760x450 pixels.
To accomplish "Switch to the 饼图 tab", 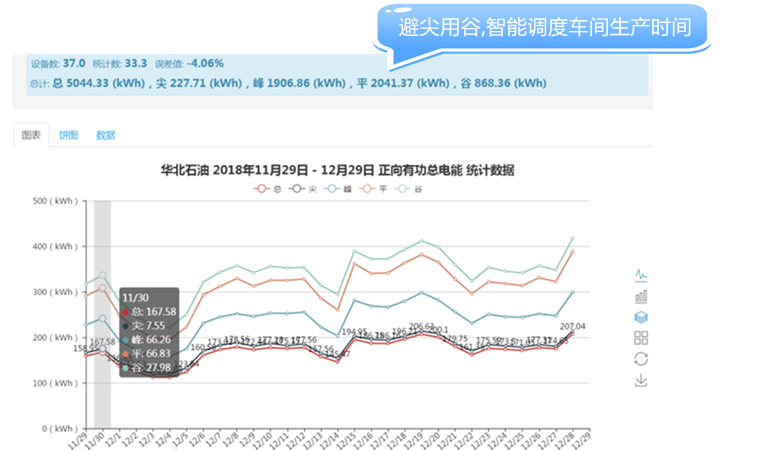I will [x=68, y=134].
